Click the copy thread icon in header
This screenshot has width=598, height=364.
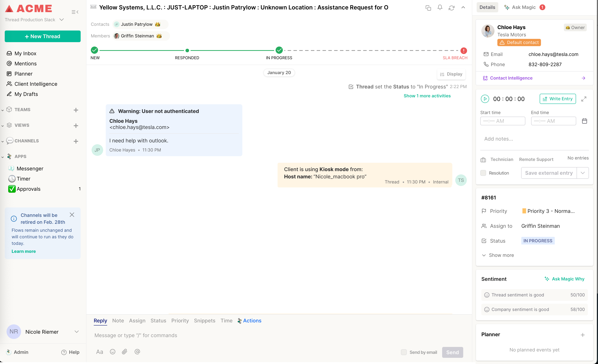[428, 8]
